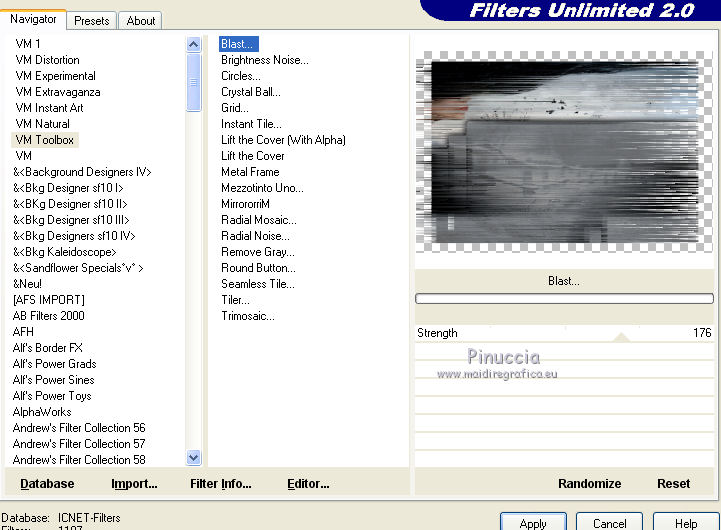The height and width of the screenshot is (530, 721).
Task: Select the Metal Frame filter
Action: point(250,172)
